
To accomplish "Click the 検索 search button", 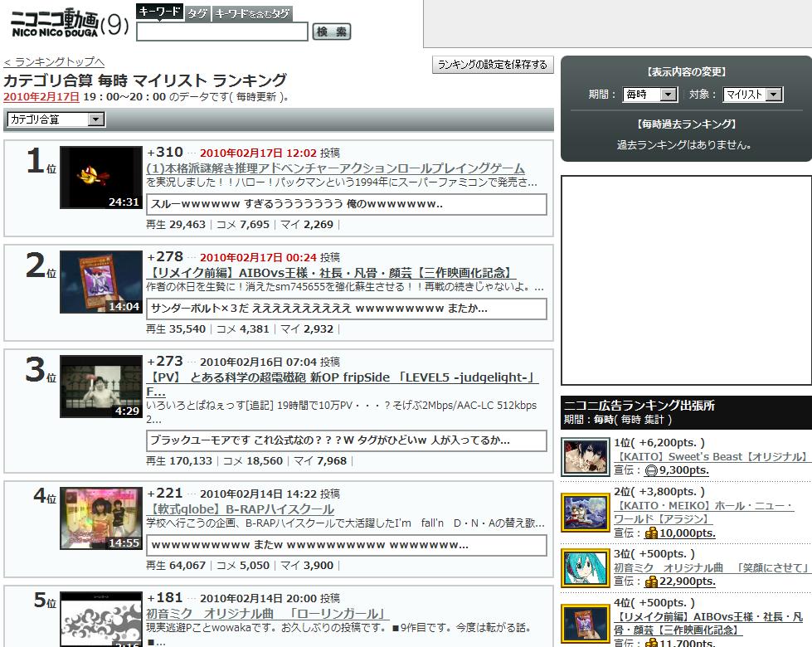I will tap(332, 32).
